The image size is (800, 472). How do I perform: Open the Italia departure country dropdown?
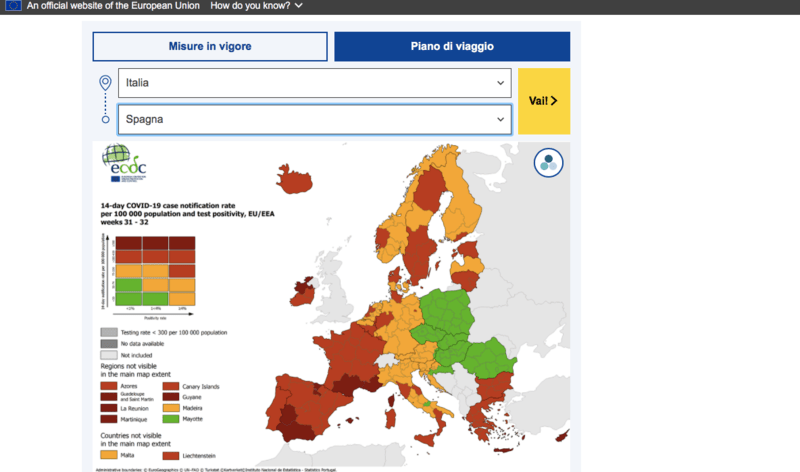click(314, 83)
